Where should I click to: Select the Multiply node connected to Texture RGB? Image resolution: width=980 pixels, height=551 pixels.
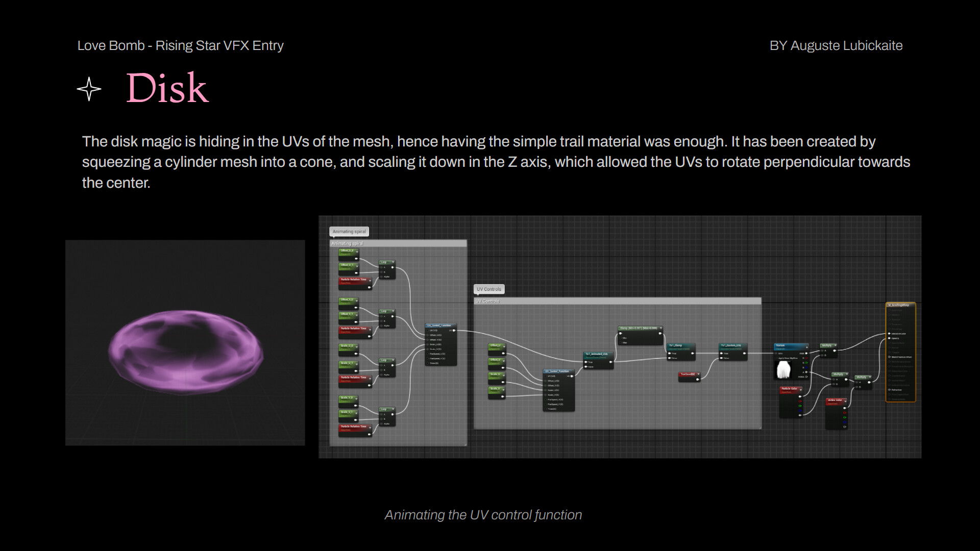[827, 346]
